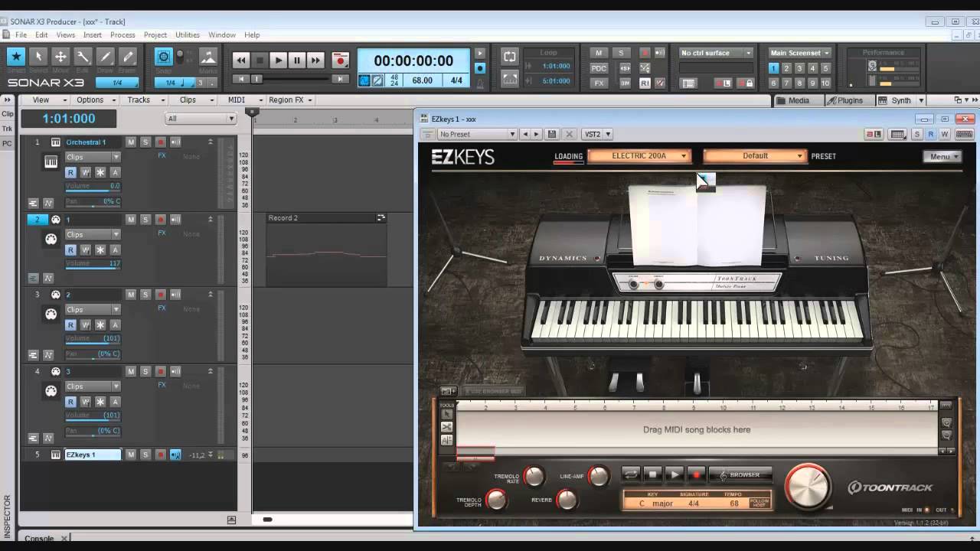
Task: Stop the EZkeys transport
Action: tap(652, 474)
